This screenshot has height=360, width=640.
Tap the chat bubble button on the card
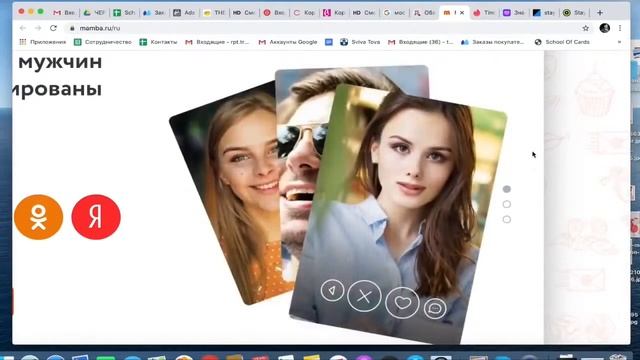[435, 308]
